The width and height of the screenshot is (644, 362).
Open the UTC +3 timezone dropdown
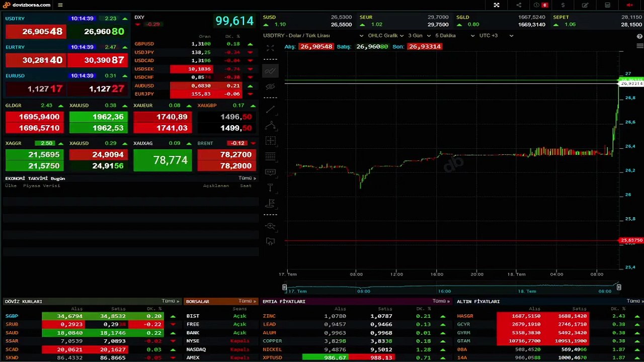[496, 36]
